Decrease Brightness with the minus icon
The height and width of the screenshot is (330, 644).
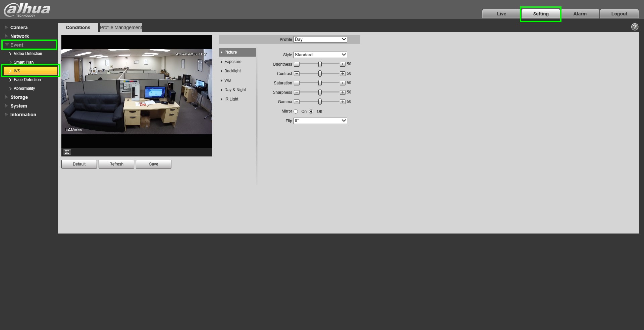click(297, 64)
